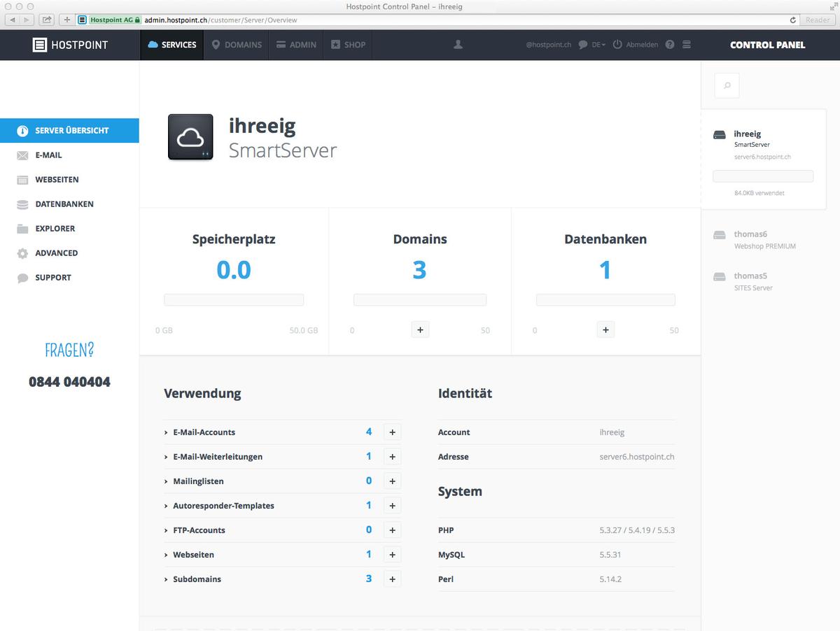Screen dimensions: 840x631
Task: Open the search magnifier icon on right panel
Action: [x=727, y=85]
